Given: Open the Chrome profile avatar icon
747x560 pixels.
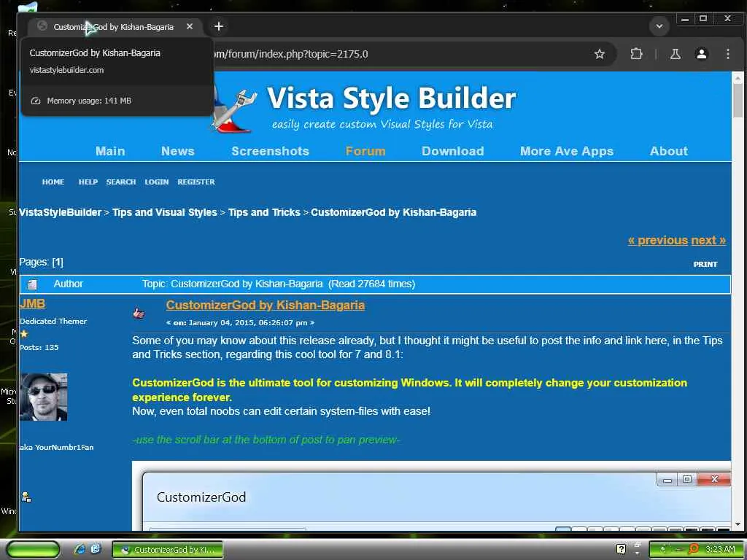Looking at the screenshot, I should [x=701, y=54].
